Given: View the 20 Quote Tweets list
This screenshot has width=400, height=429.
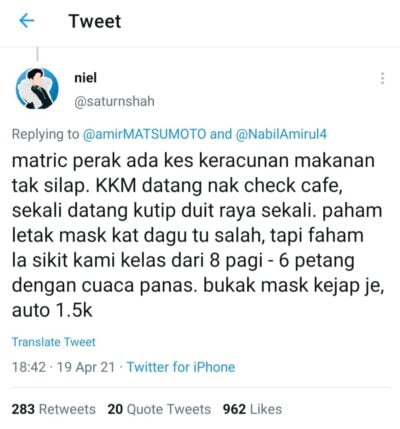Looking at the screenshot, I should click(x=159, y=409).
